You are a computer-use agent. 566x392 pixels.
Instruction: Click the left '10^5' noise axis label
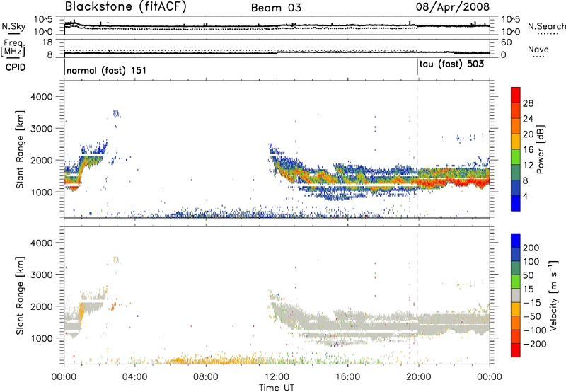[x=44, y=19]
